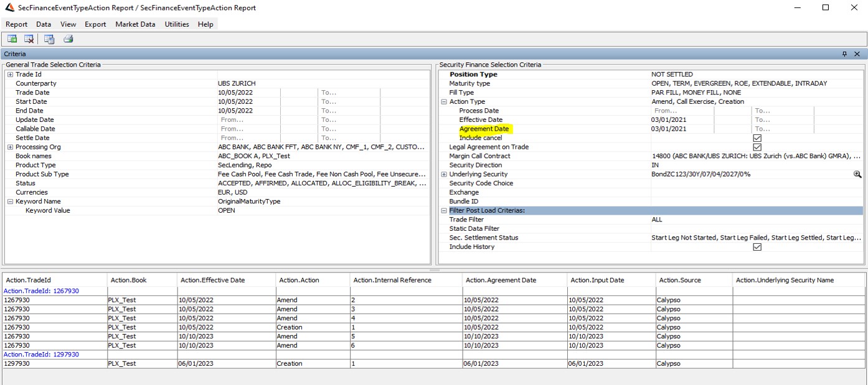Click the Currencies value EUR, USD
Screen dimensions: 868x385
pyautogui.click(x=232, y=193)
